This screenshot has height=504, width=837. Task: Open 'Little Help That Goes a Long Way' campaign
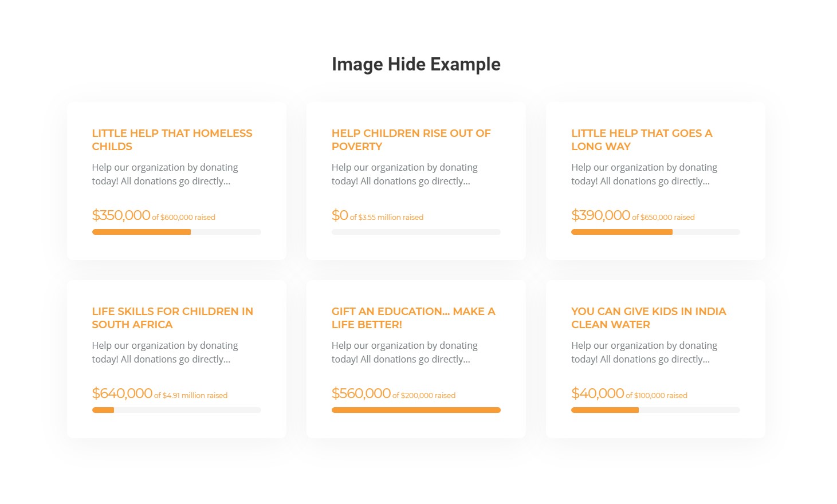(642, 140)
